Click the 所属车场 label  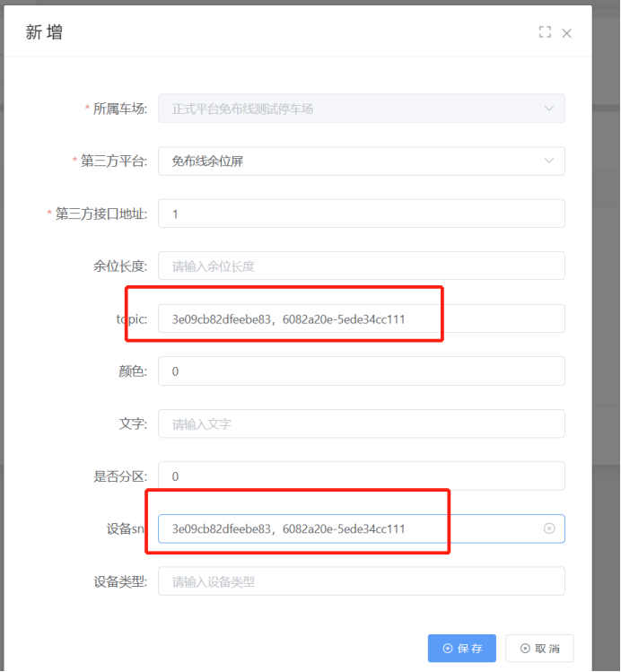tap(120, 109)
